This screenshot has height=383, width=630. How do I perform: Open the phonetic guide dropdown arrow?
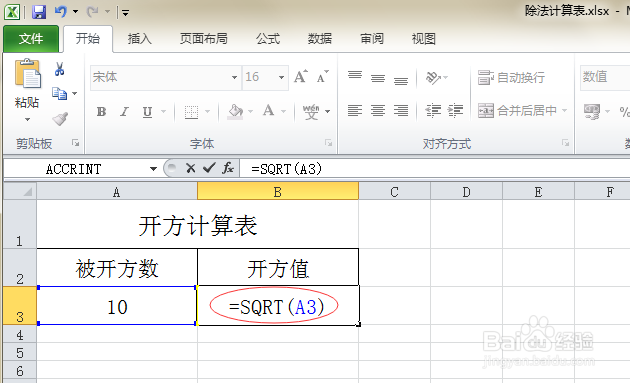(x=327, y=111)
